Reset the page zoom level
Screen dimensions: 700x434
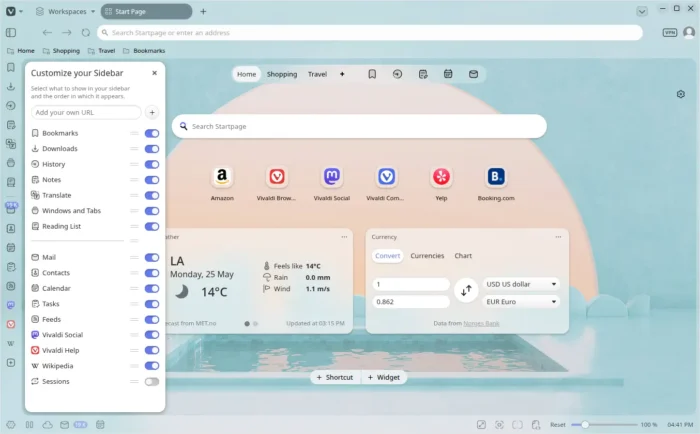(558, 425)
